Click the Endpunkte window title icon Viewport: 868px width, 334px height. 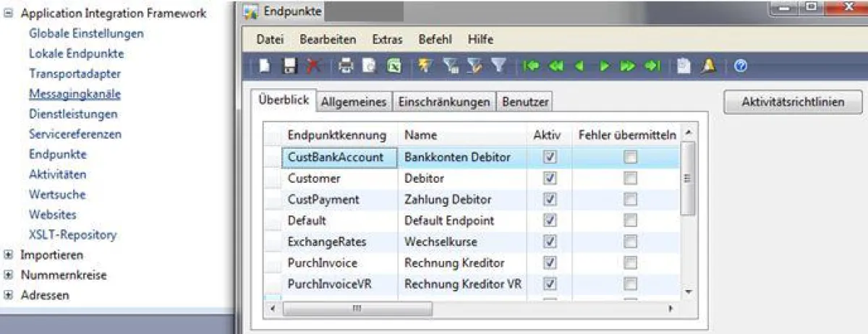pyautogui.click(x=251, y=12)
